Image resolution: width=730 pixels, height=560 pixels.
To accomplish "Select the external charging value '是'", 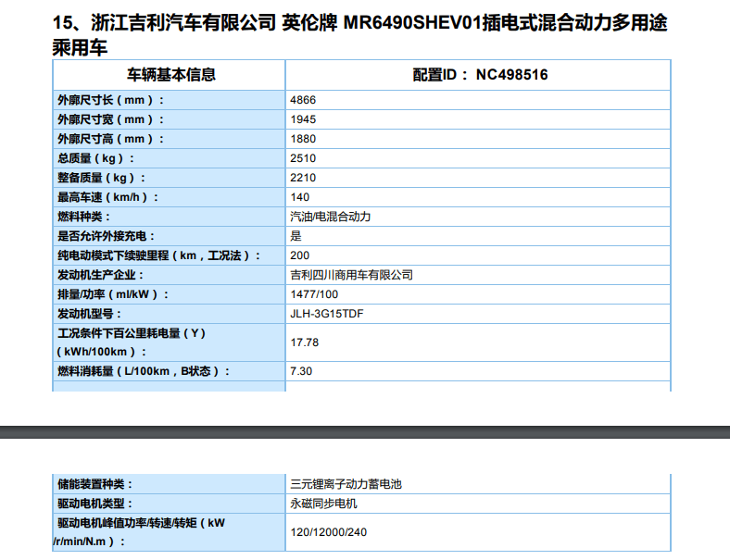I will click(x=296, y=236).
